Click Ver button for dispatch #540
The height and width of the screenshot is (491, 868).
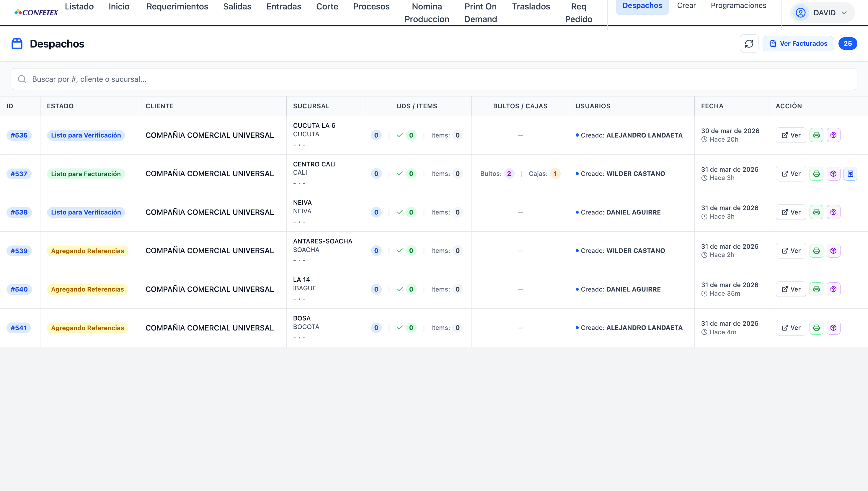coord(791,289)
